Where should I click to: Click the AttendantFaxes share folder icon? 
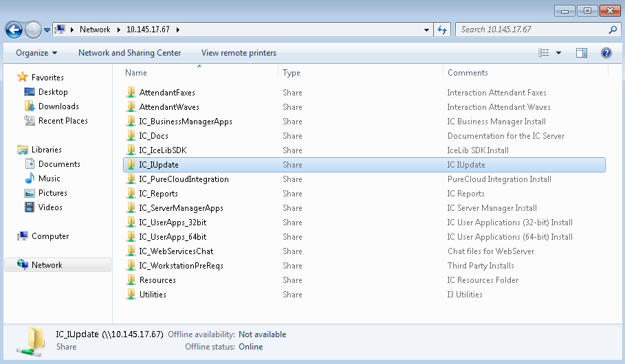click(x=132, y=93)
